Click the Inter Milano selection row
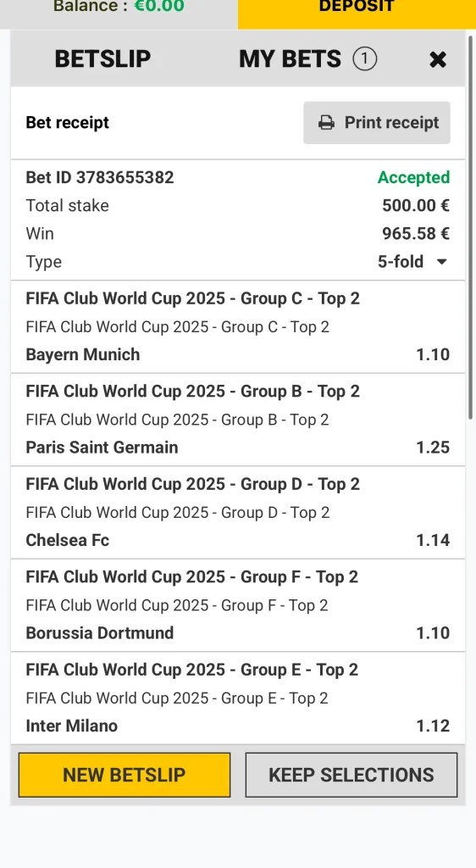The width and height of the screenshot is (476, 868). tap(238, 726)
